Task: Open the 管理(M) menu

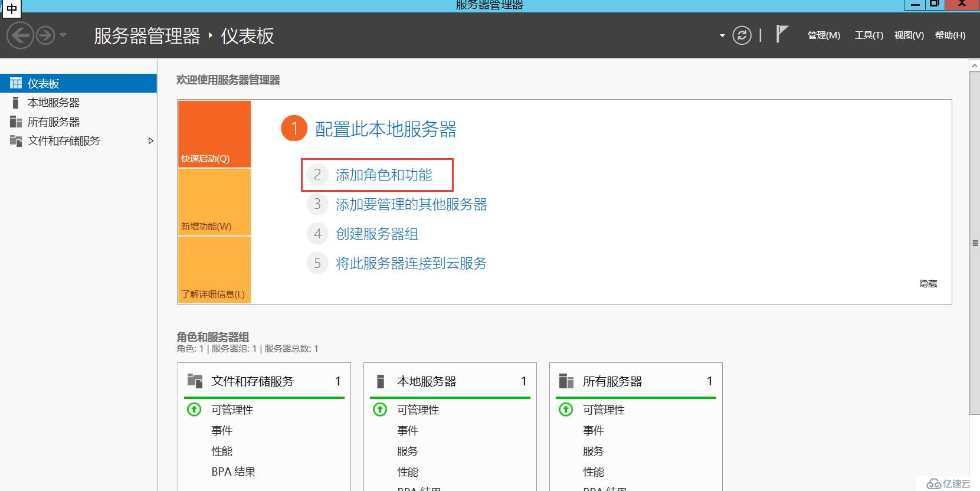Action: 824,35
